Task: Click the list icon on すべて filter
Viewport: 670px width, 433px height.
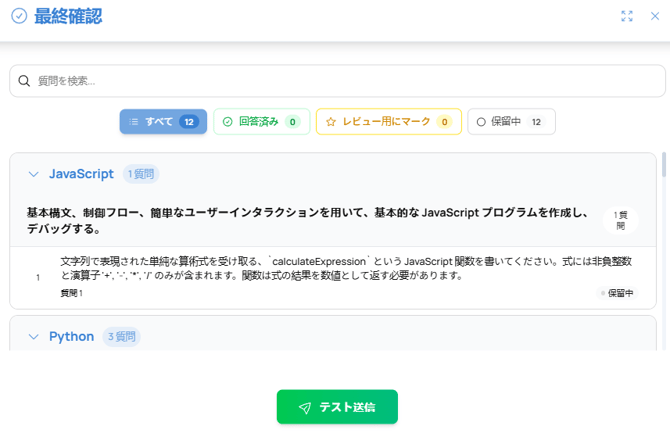Action: (134, 122)
